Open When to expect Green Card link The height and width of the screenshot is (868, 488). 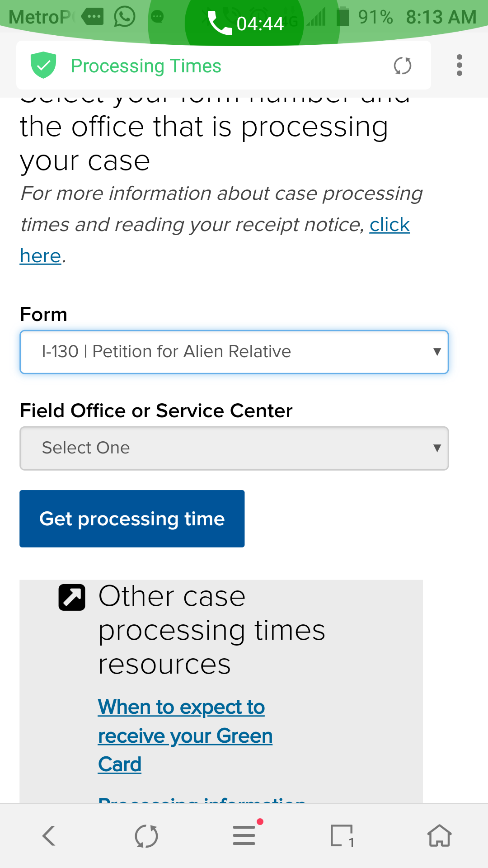coord(185,736)
